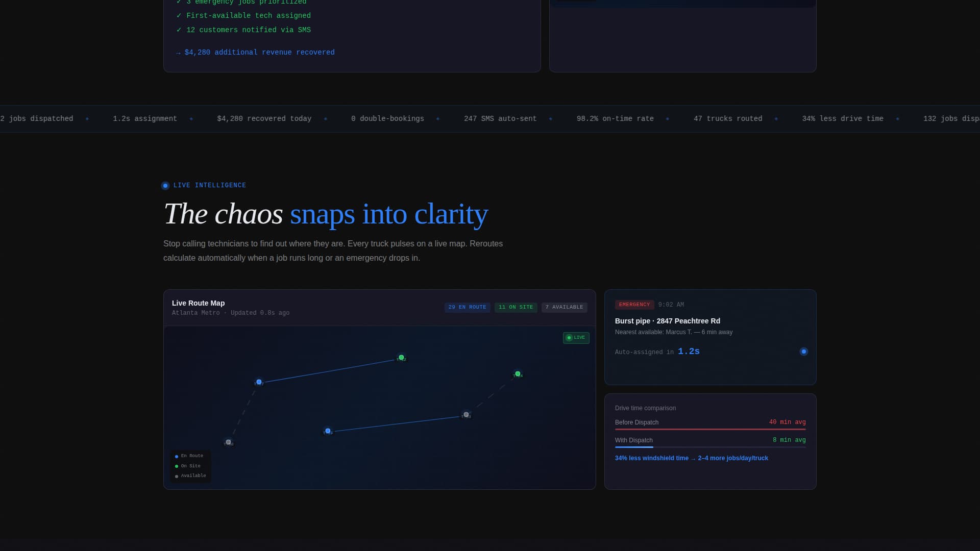Screen dimensions: 980x551
Task: Click the paragraph starting 'Stop calling technicians'
Action: click(x=333, y=251)
